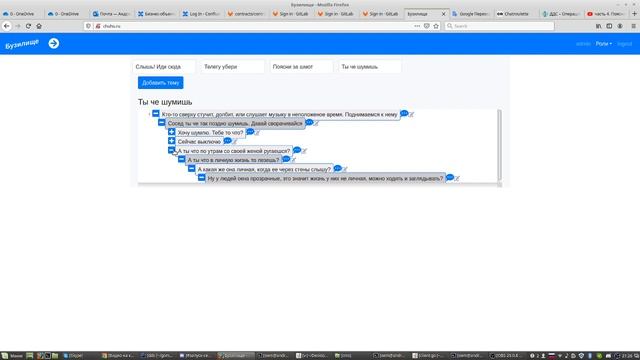The image size is (640, 360).
Task: Close the active Бузилище browser tab
Action: pos(444,14)
